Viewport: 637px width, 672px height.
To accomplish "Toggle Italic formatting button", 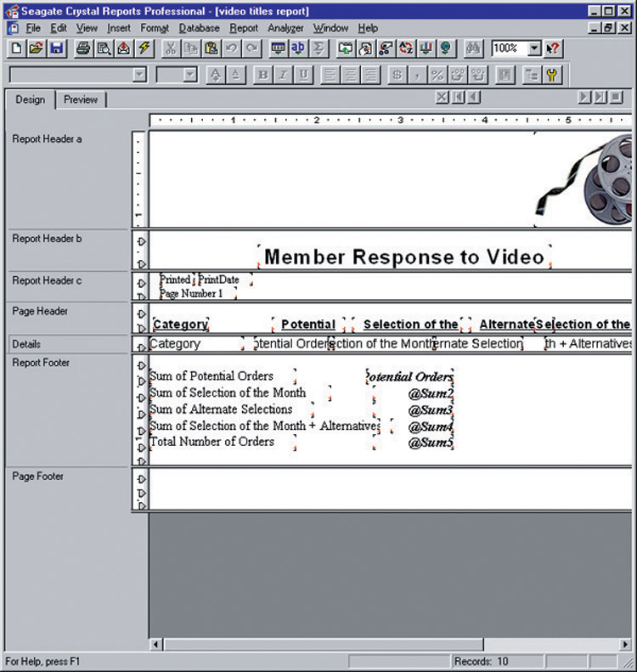I will click(283, 75).
